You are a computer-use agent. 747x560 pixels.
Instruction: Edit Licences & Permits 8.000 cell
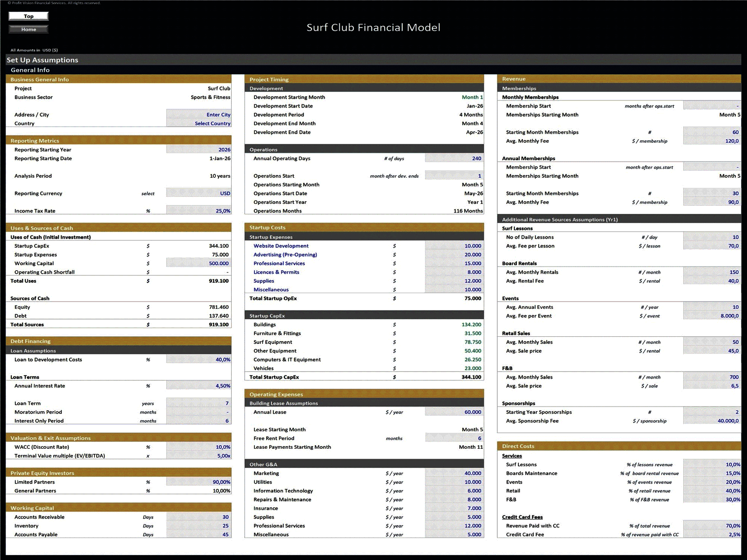(x=454, y=272)
